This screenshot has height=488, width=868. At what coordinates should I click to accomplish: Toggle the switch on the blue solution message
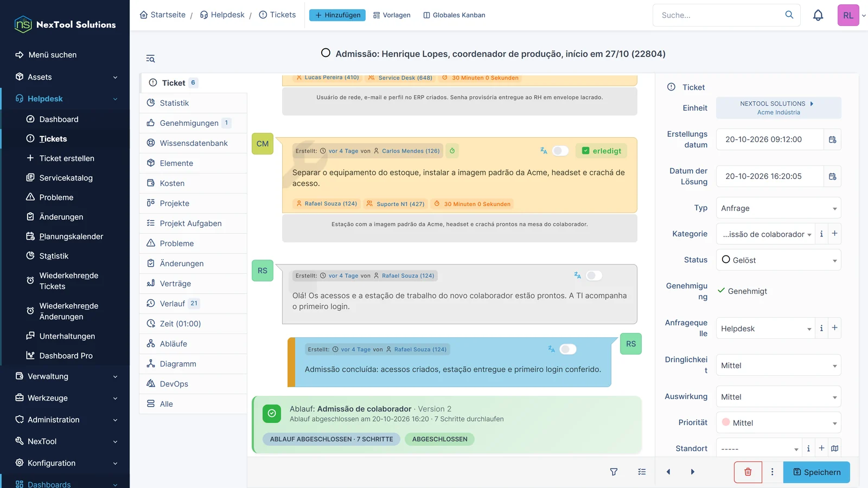tap(568, 349)
